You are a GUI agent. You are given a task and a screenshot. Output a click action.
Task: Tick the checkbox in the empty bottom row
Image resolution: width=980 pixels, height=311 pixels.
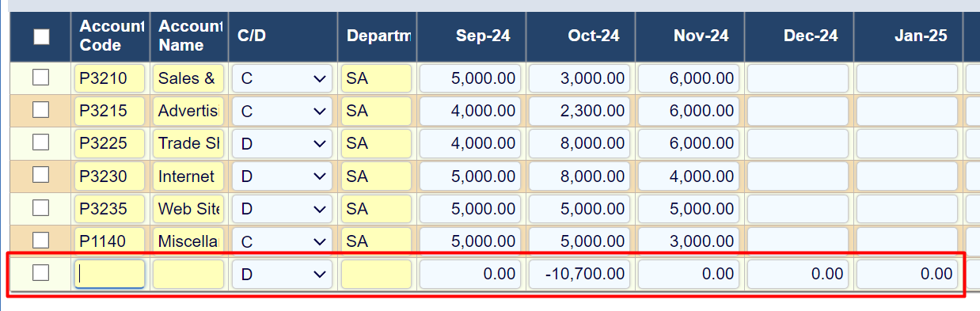point(40,273)
